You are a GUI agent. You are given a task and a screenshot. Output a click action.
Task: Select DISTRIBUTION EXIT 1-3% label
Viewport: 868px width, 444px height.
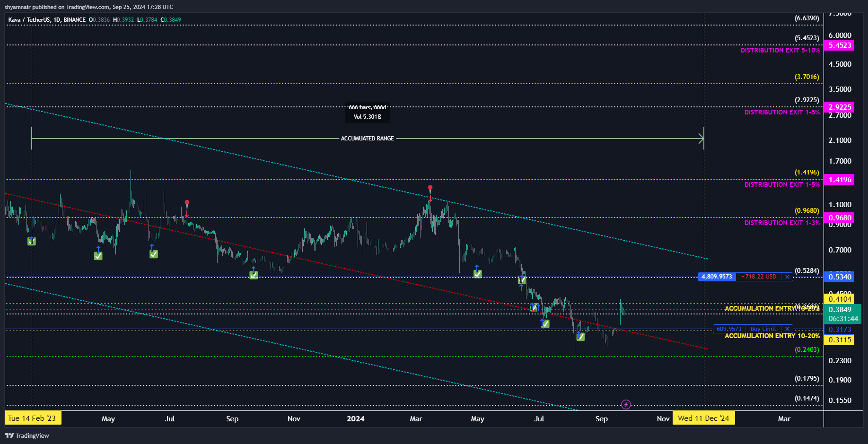782,223
